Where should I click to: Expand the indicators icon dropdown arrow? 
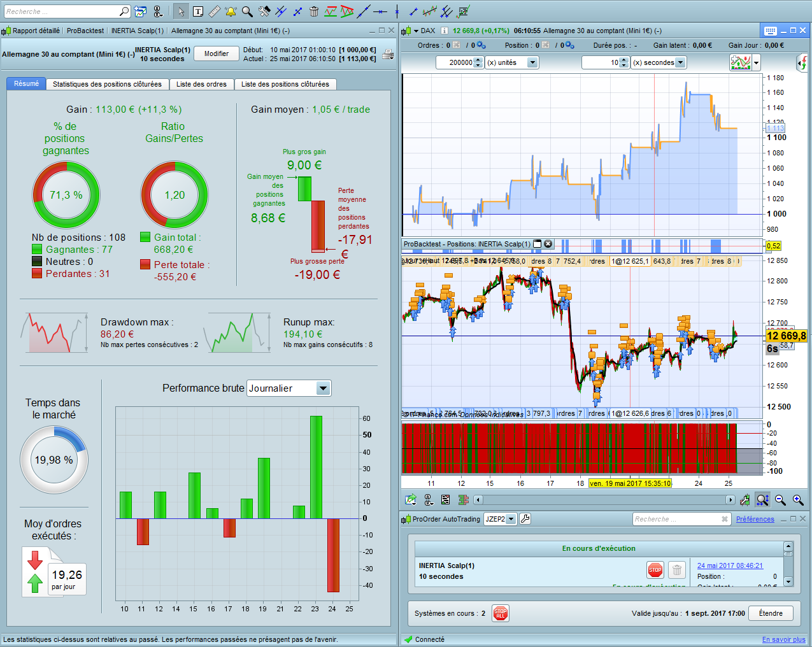click(x=757, y=62)
